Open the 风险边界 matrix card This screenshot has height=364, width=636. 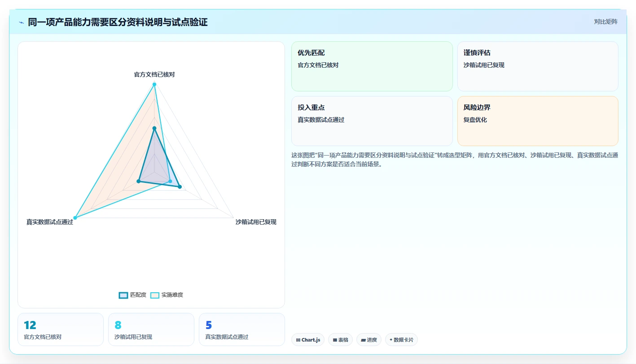[x=538, y=121]
